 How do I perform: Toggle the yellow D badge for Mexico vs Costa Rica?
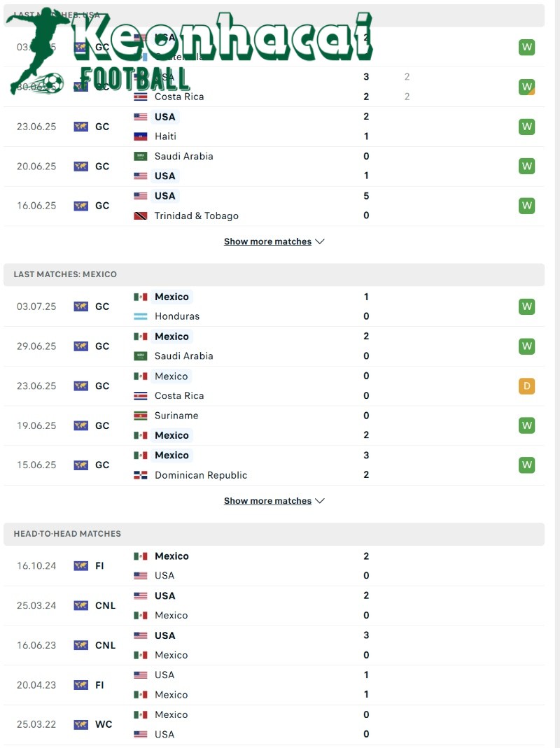(526, 386)
